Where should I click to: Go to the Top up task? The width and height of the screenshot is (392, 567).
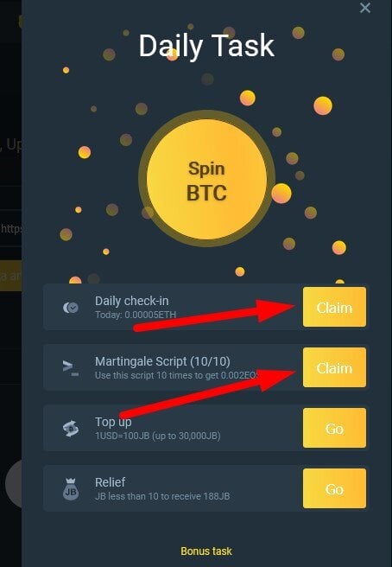tap(334, 428)
